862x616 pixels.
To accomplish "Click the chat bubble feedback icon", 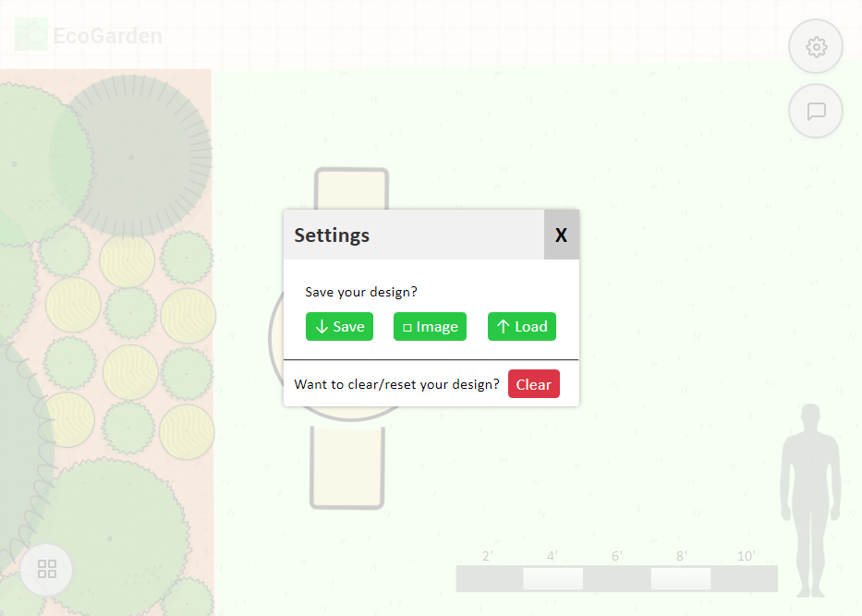I will tap(816, 112).
